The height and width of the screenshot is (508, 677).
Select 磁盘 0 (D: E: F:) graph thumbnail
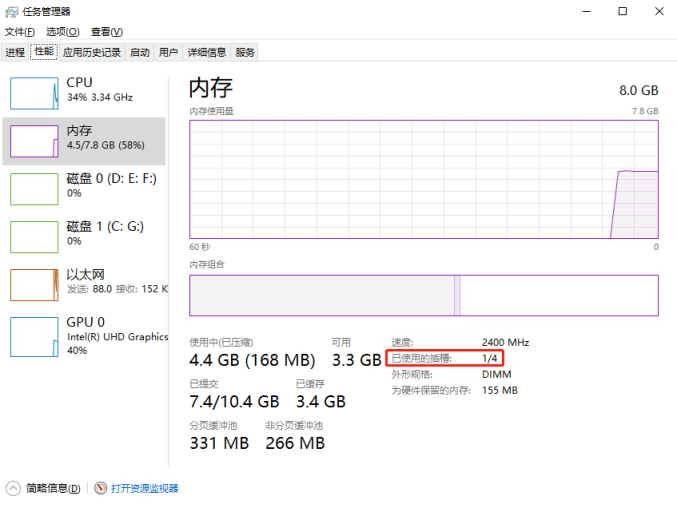tap(35, 189)
